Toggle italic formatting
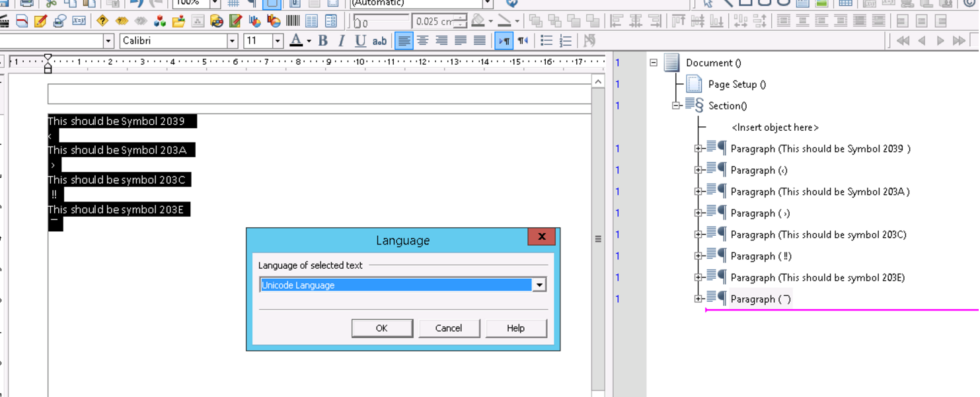The width and height of the screenshot is (980, 397). 341,41
